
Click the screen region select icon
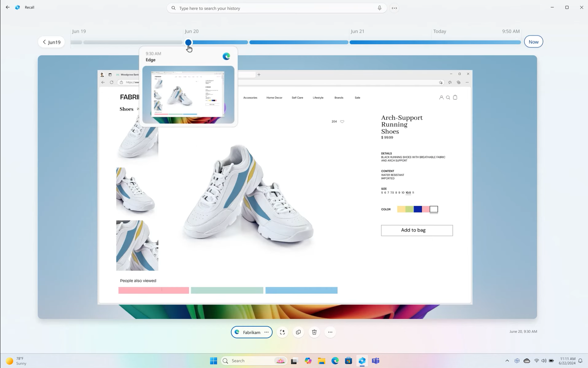282,332
